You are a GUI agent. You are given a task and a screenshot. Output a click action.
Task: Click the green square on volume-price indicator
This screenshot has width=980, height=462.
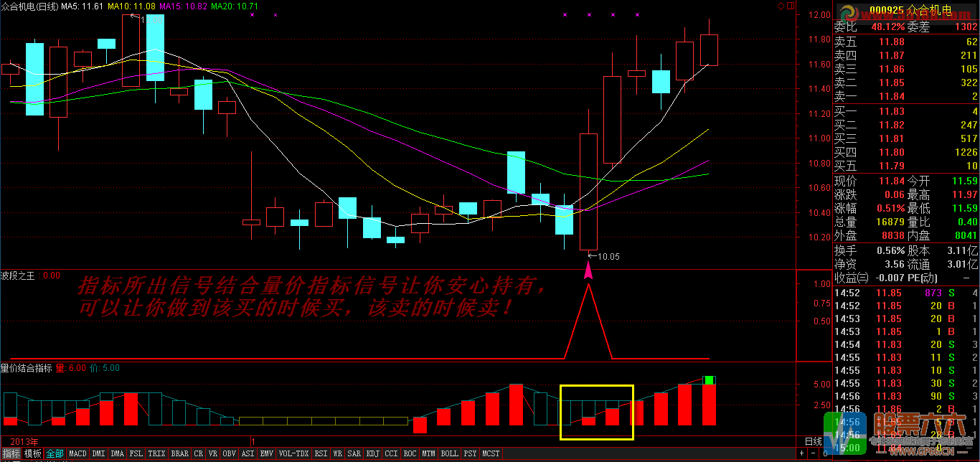709,379
